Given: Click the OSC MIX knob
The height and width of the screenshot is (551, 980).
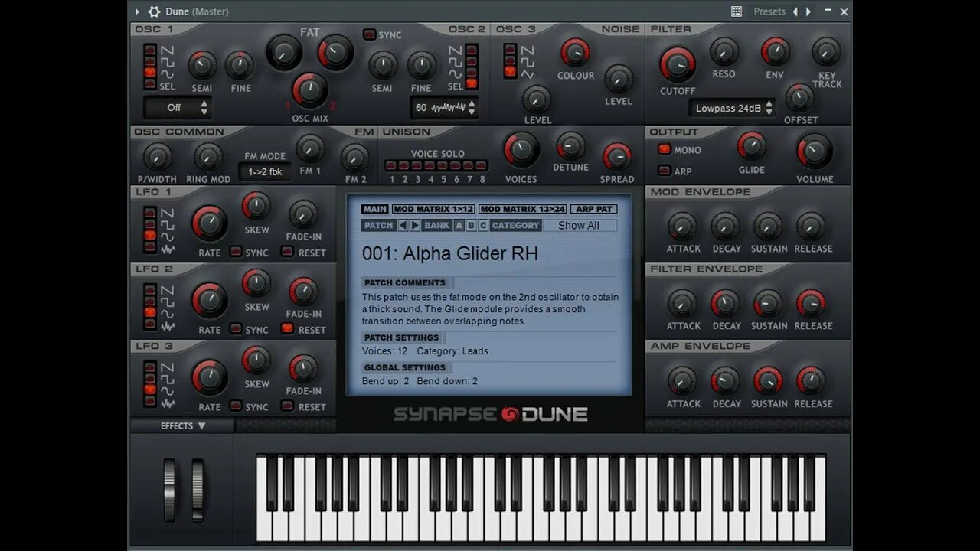Looking at the screenshot, I should 310,91.
